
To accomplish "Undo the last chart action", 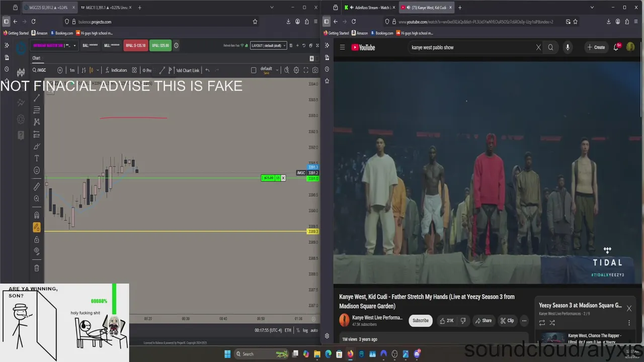I will pyautogui.click(x=207, y=70).
